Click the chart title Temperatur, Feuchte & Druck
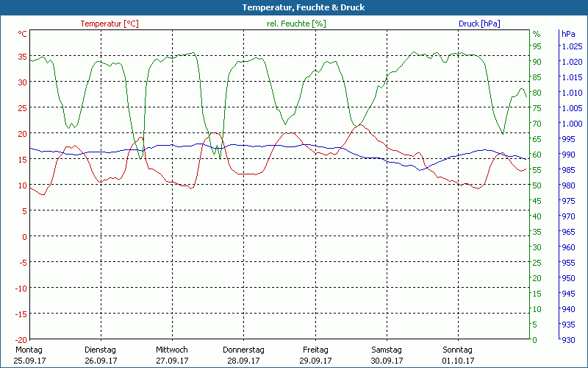The width and height of the screenshot is (588, 368). (293, 7)
